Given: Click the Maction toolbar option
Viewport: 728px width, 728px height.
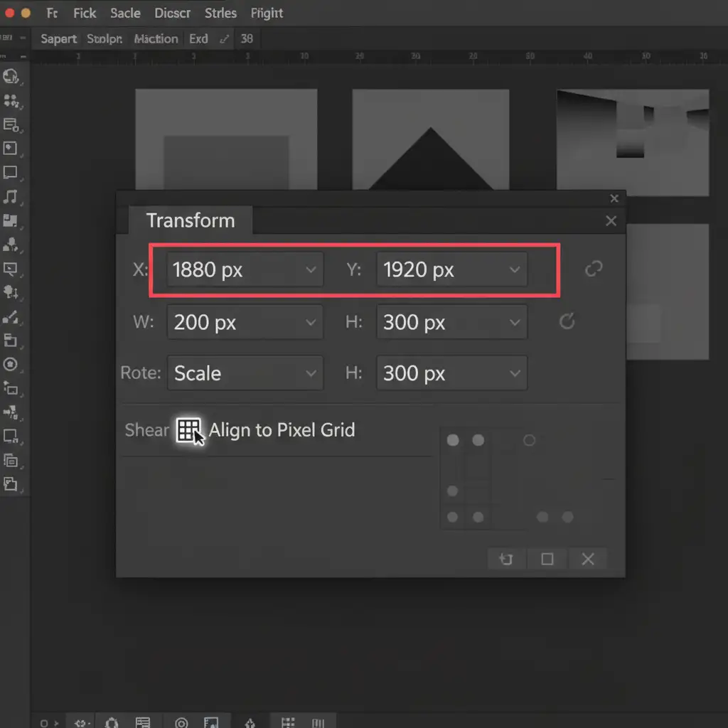Looking at the screenshot, I should pyautogui.click(x=156, y=38).
